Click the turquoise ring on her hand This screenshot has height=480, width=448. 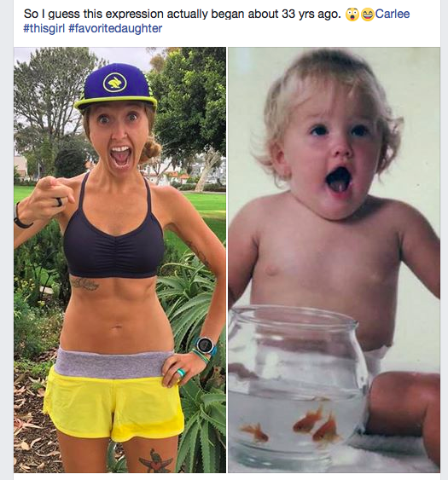(x=182, y=373)
